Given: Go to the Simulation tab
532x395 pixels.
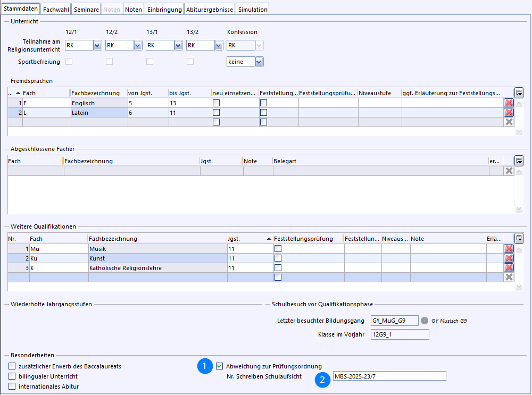Looking at the screenshot, I should [x=253, y=10].
